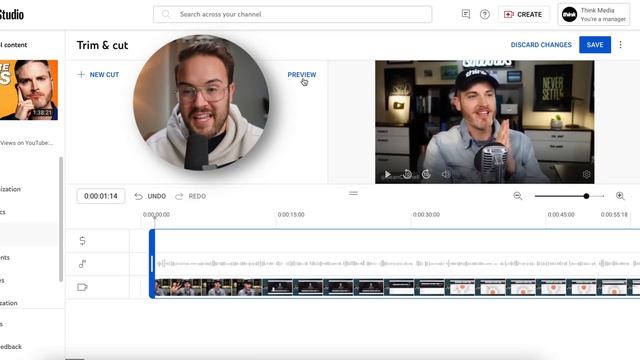Click the undo arrow icon
The width and height of the screenshot is (640, 360).
click(x=138, y=196)
